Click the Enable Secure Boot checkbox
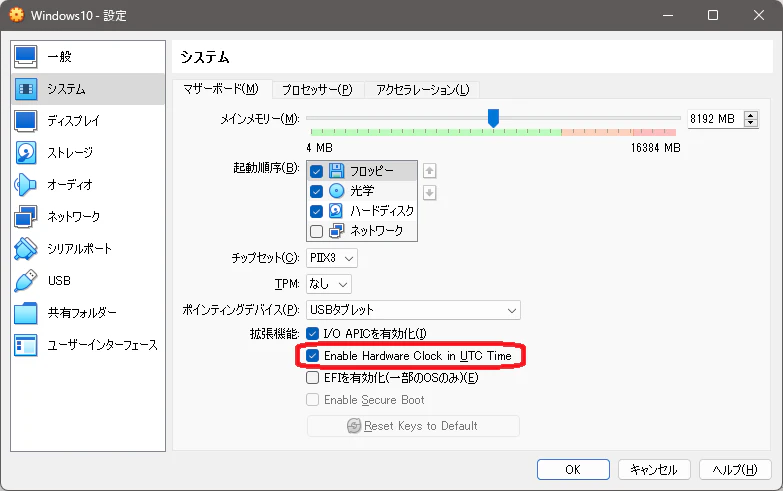 click(313, 400)
